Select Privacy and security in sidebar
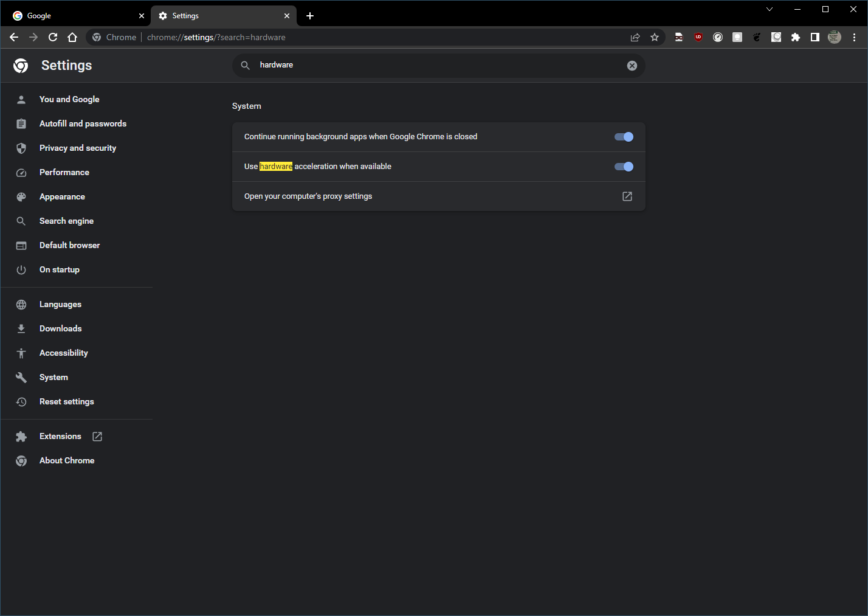The image size is (868, 616). (77, 148)
